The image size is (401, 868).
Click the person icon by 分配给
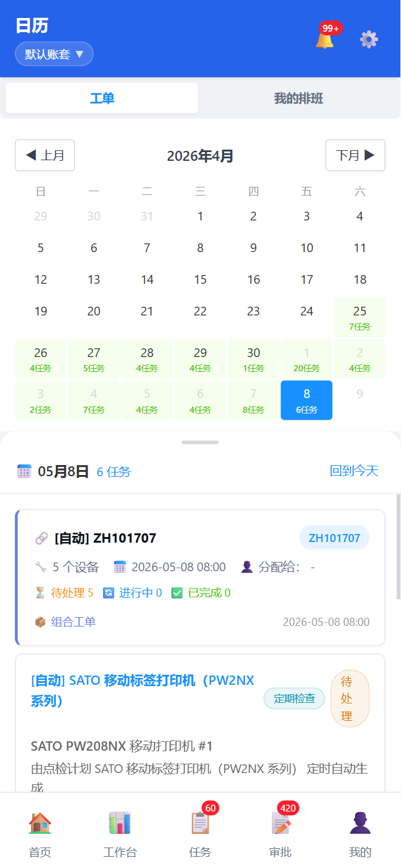pos(247,567)
